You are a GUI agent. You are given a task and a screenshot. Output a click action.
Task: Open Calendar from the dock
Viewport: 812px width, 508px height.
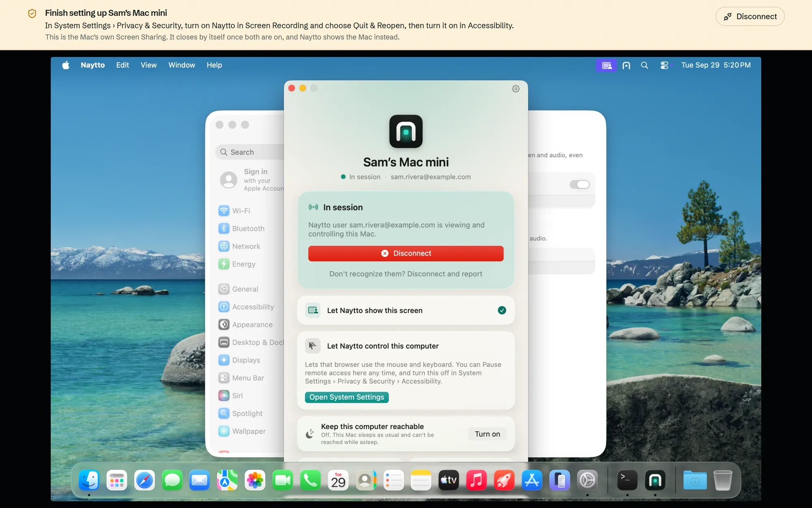338,481
